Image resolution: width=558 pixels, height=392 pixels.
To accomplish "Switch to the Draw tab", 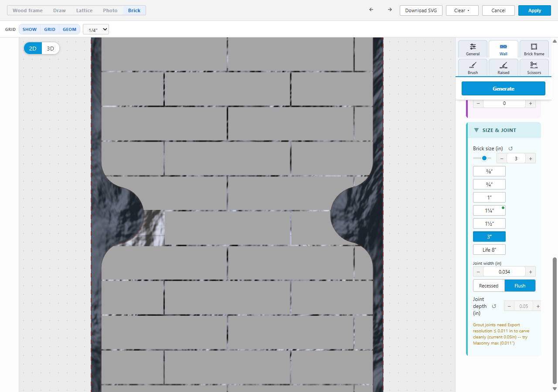I will tap(59, 10).
